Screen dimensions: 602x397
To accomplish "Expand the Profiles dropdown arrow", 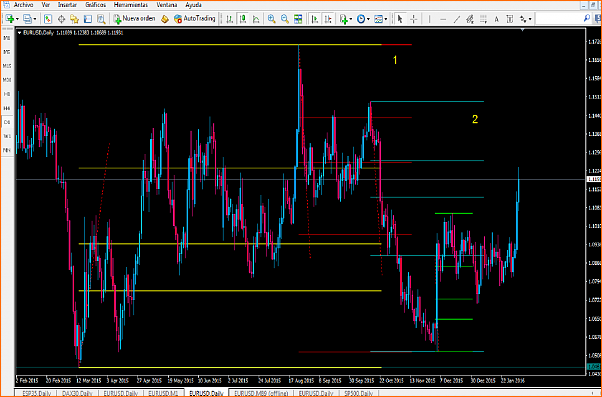I will click(35, 19).
